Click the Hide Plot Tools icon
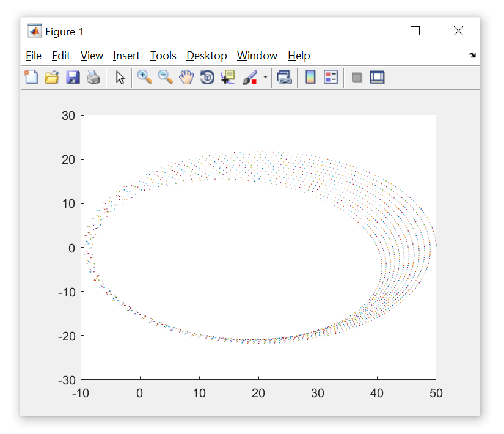Screen dimensions: 504x434 357,78
